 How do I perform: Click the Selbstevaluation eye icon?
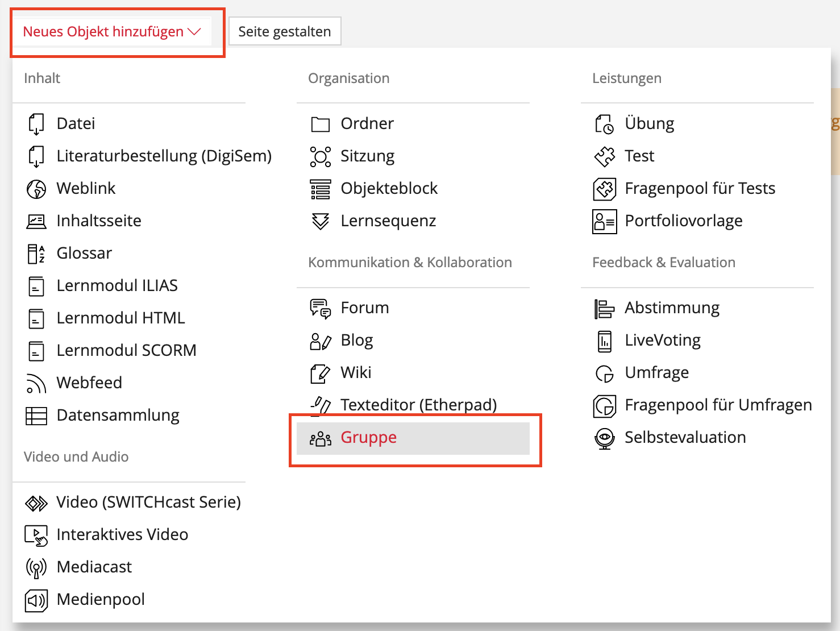(x=605, y=438)
